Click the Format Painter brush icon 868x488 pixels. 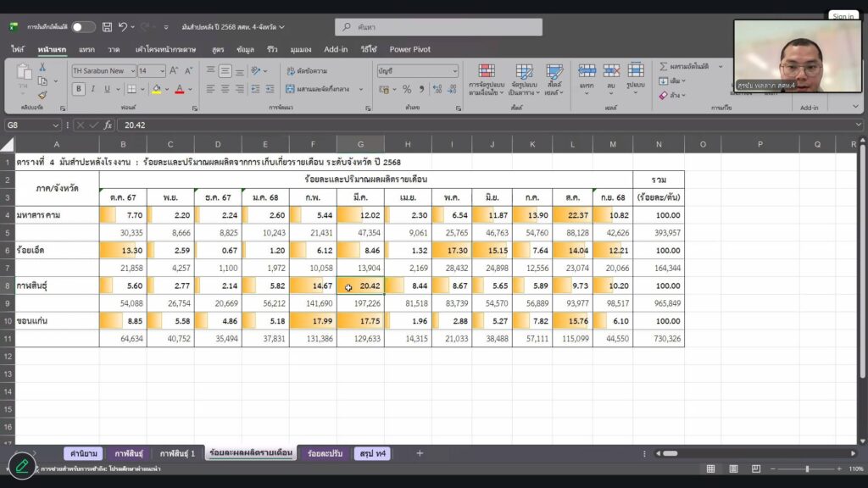pyautogui.click(x=42, y=95)
